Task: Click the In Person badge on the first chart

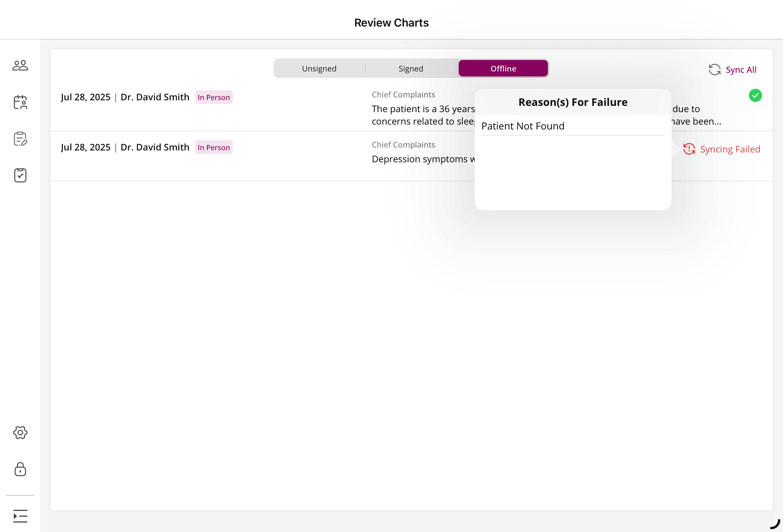Action: coord(213,97)
